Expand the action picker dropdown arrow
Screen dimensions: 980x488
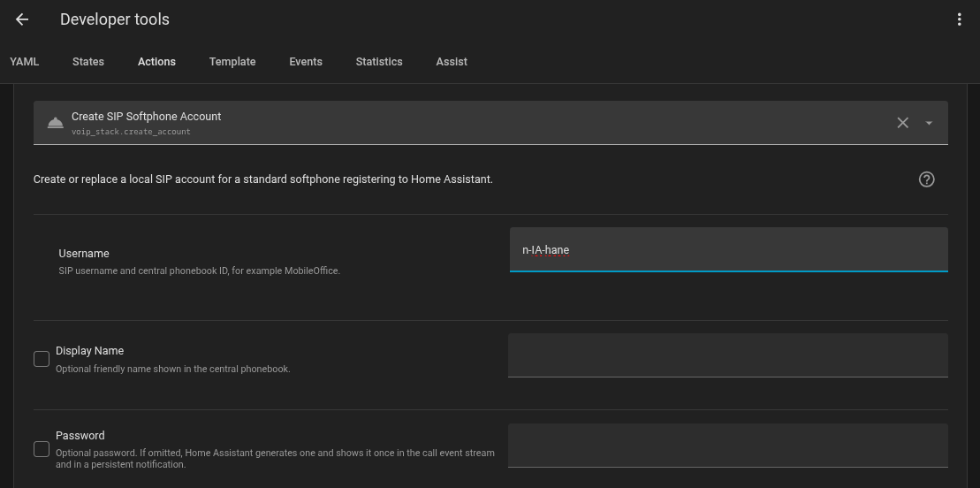pos(929,123)
